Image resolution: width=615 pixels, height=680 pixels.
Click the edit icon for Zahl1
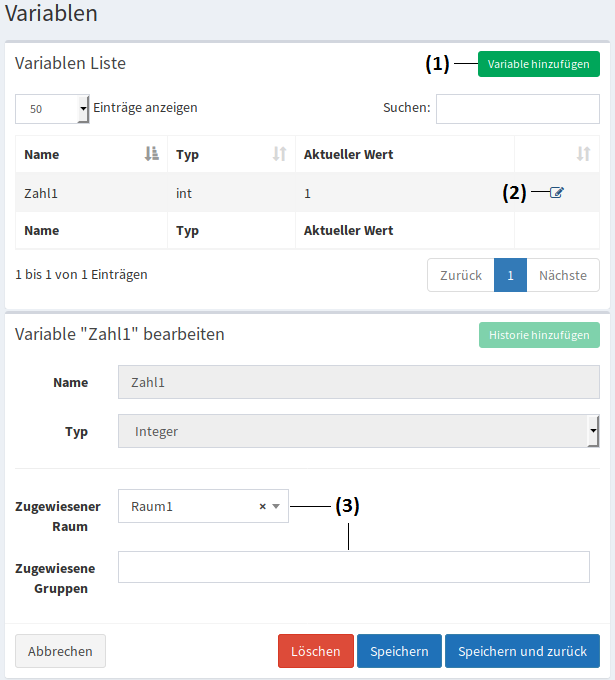tap(557, 193)
